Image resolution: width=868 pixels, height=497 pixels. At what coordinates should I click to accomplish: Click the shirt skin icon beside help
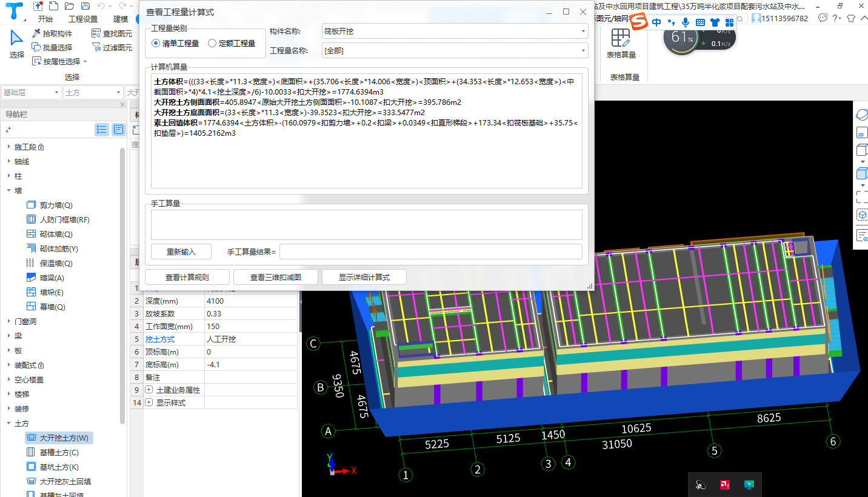851,18
